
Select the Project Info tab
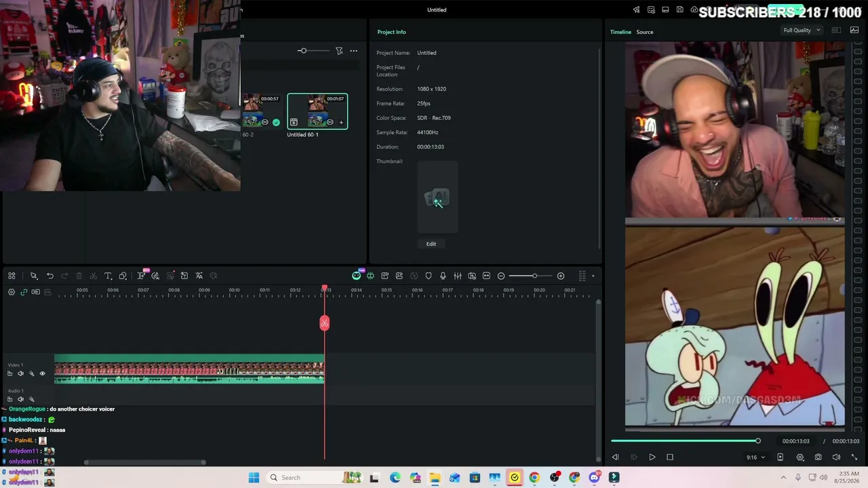391,32
